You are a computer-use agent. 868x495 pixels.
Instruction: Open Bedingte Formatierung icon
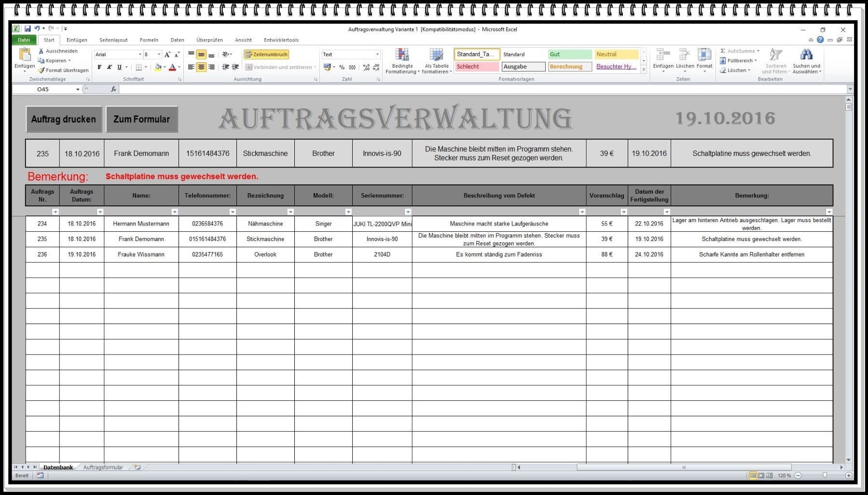(402, 55)
